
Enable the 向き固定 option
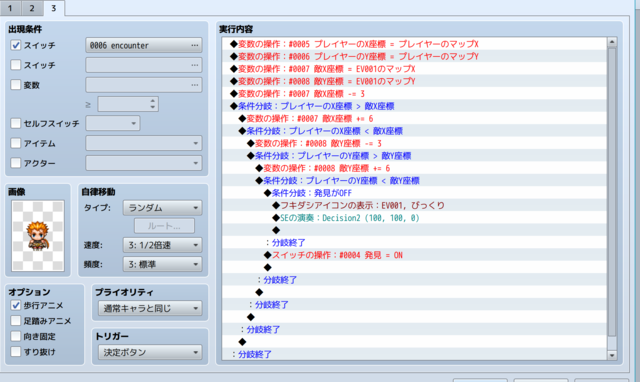tap(16, 336)
